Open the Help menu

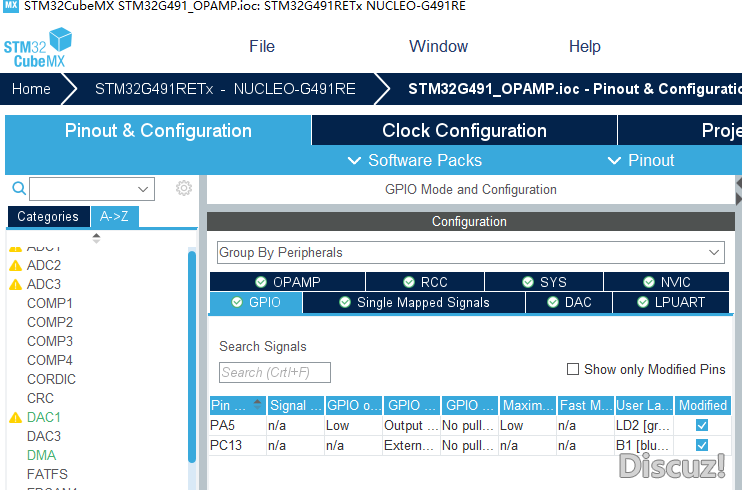584,46
